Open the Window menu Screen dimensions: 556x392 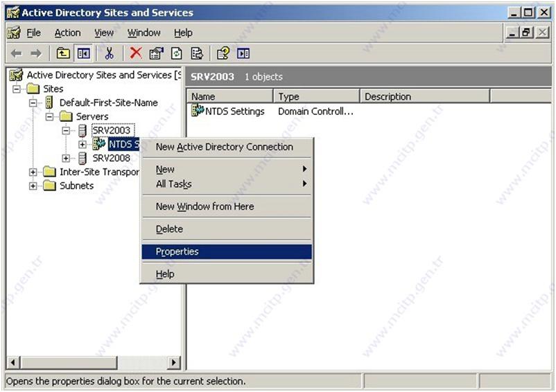pos(144,33)
